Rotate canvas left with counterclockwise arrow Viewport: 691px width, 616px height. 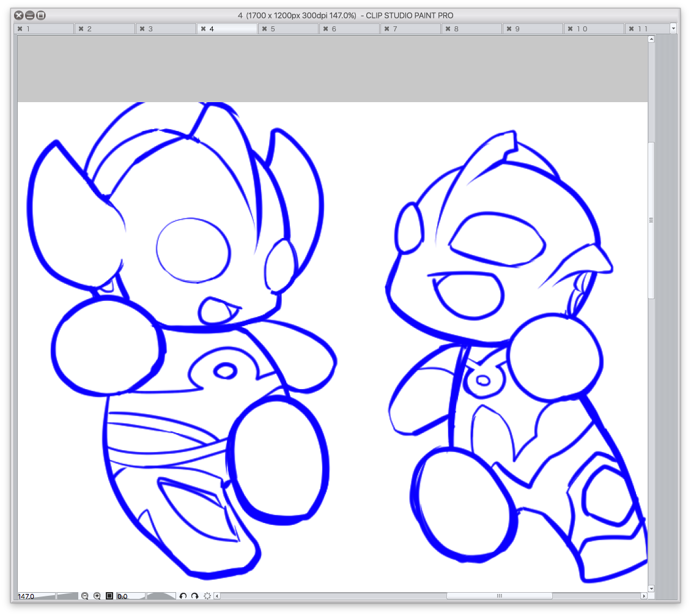[183, 596]
